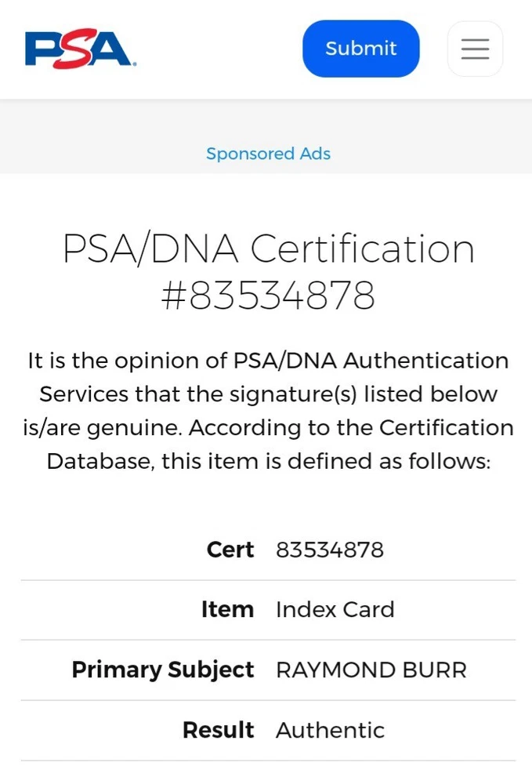Click "this item is defined as follows" text
Image resolution: width=532 pixels, height=784 pixels.
[326, 461]
